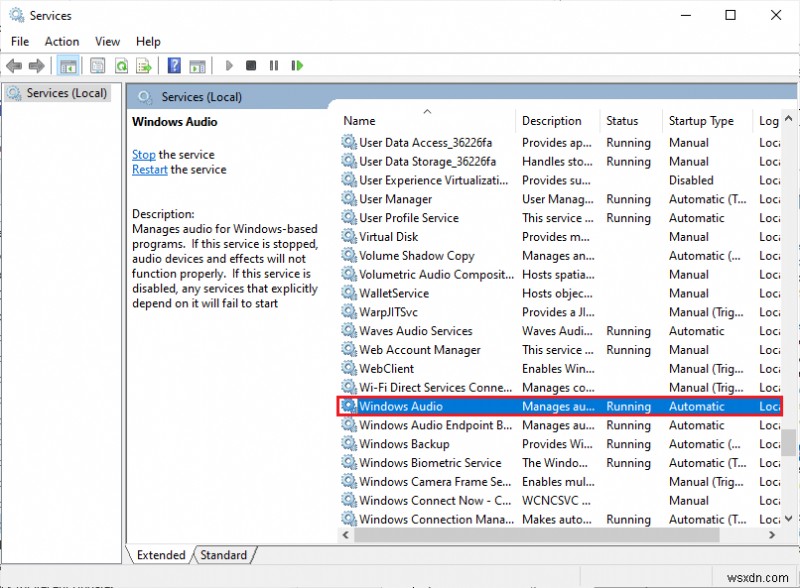Open the blue Help toolbar icon
The height and width of the screenshot is (588, 800).
[x=174, y=66]
